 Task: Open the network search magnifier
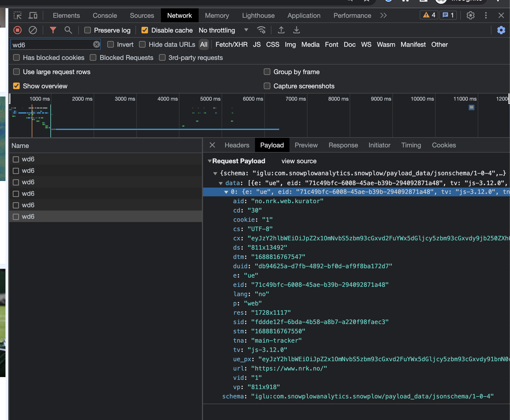[68, 30]
